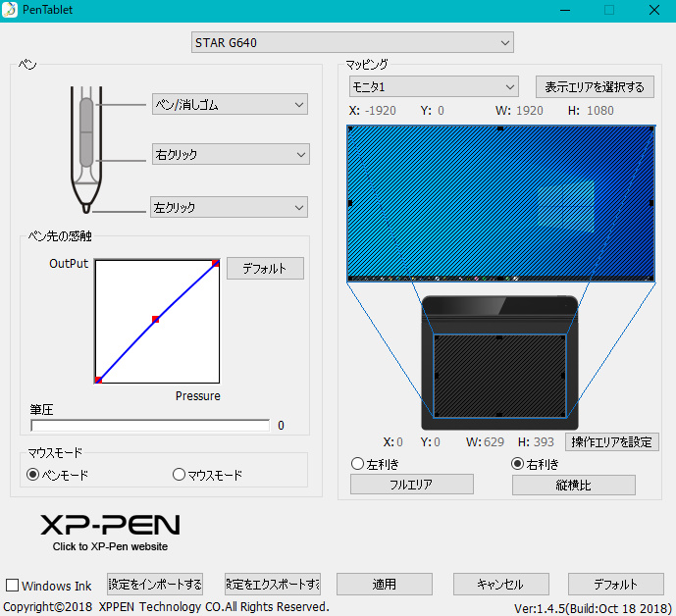Minimize the PenTablet window
This screenshot has width=676, height=616.
565,10
